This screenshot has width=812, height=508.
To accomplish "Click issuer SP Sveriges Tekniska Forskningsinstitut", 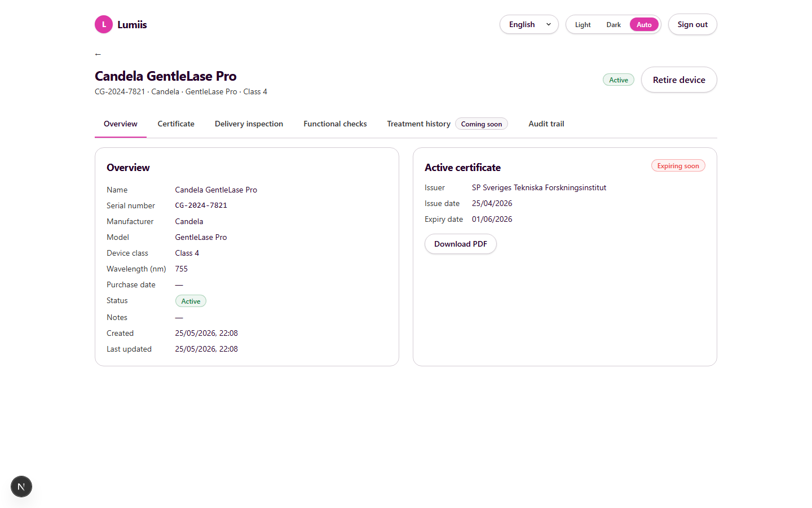I will [539, 187].
